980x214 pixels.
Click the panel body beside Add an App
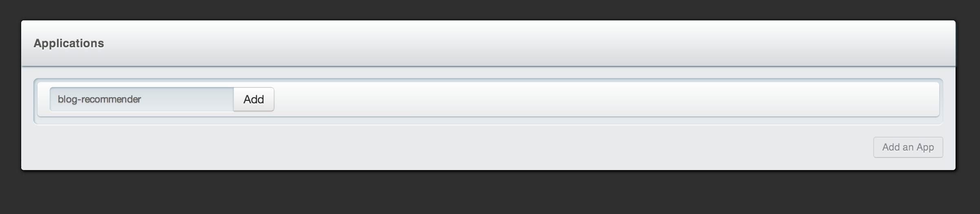(448, 147)
